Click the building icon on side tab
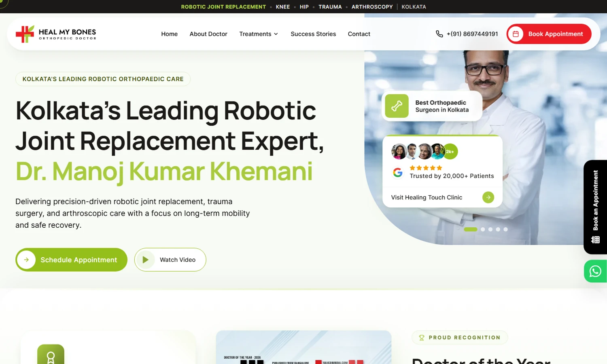This screenshot has height=364, width=607. click(595, 240)
